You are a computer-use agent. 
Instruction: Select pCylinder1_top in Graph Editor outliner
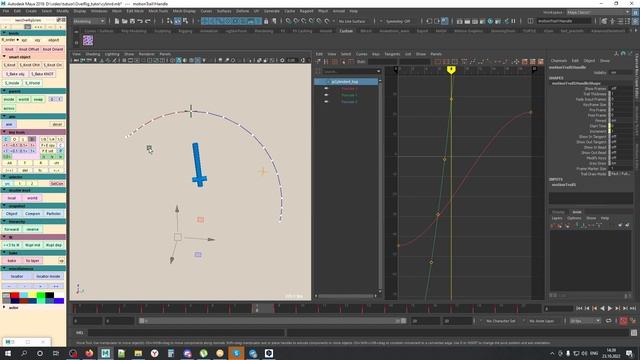coord(346,82)
